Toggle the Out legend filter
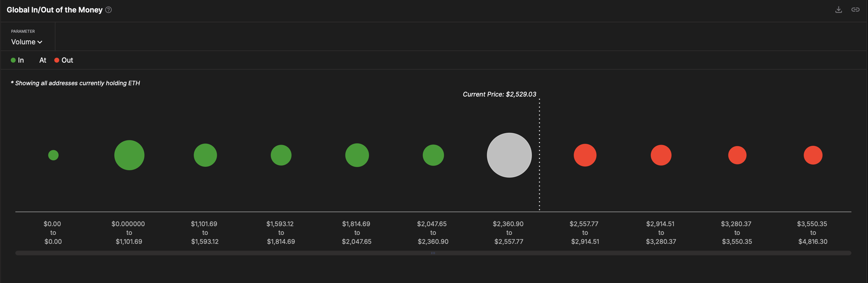868x283 pixels. [64, 60]
